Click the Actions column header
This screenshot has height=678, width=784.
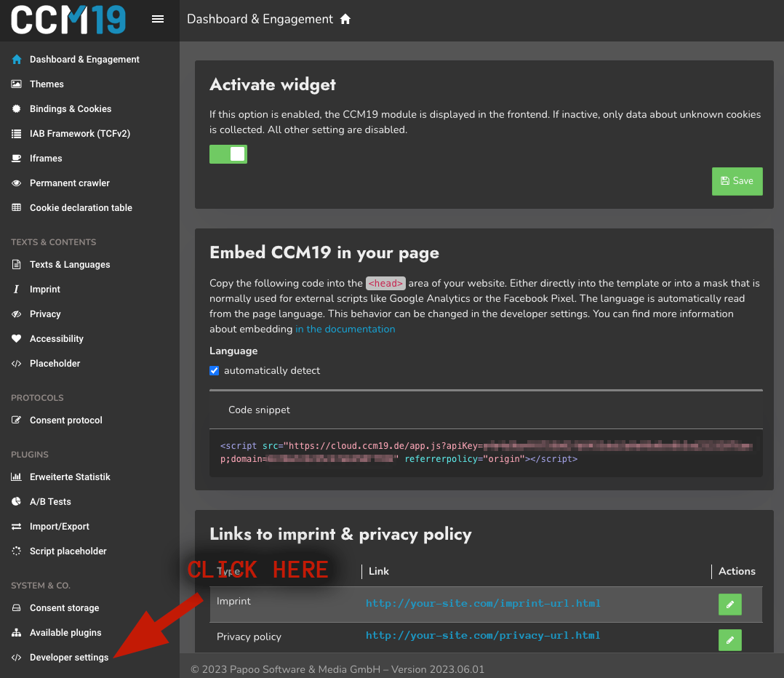click(x=737, y=571)
